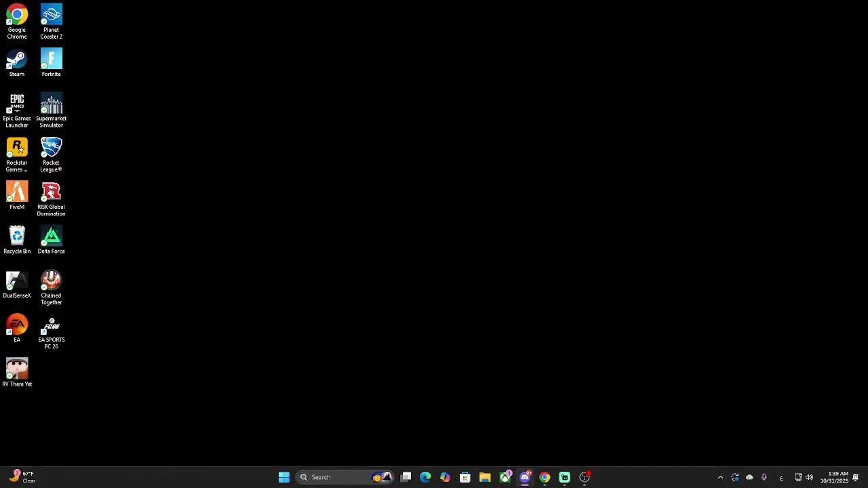
Task: Open Task View from the taskbar
Action: (406, 477)
